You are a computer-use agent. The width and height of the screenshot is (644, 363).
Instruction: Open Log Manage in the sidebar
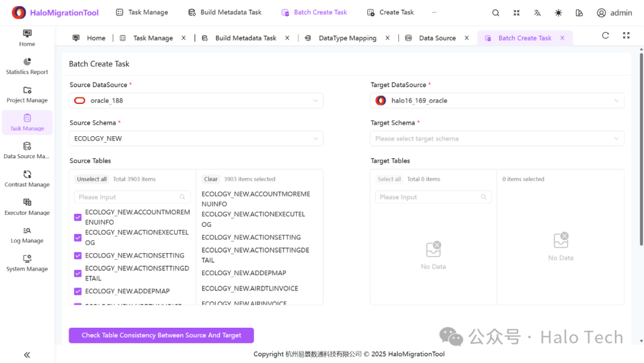click(x=27, y=235)
